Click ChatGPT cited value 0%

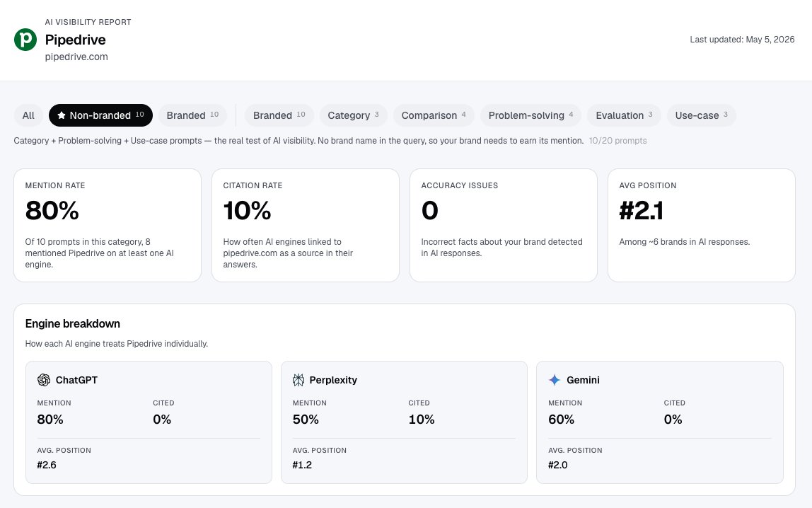pos(162,420)
